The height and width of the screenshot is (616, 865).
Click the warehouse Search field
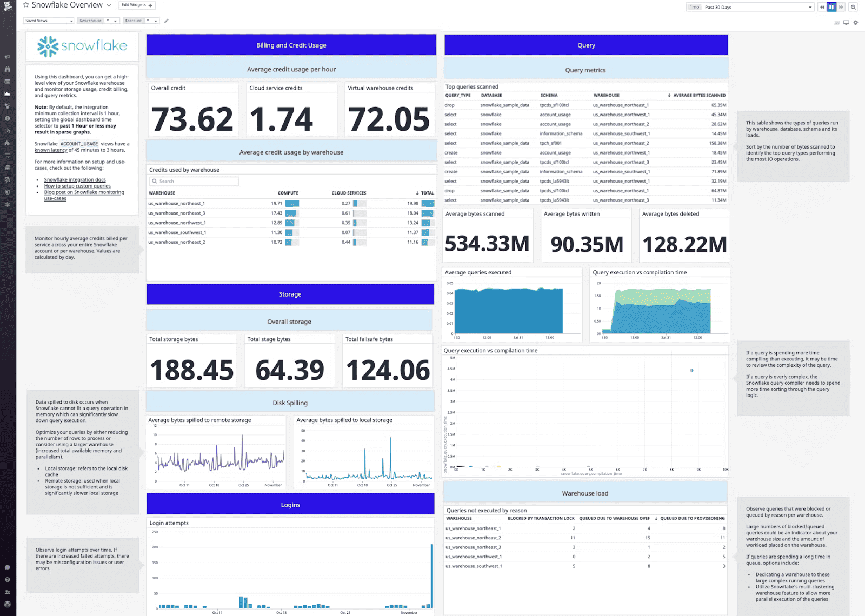click(194, 182)
